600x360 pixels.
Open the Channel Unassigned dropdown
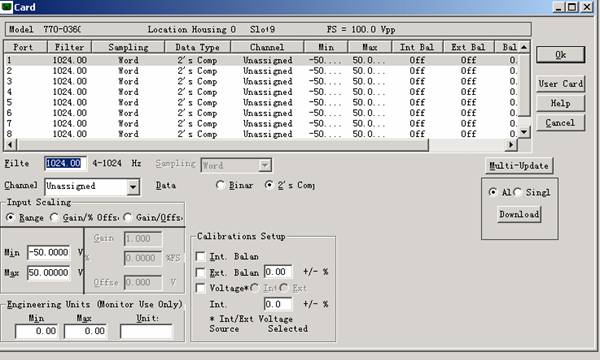coord(133,187)
